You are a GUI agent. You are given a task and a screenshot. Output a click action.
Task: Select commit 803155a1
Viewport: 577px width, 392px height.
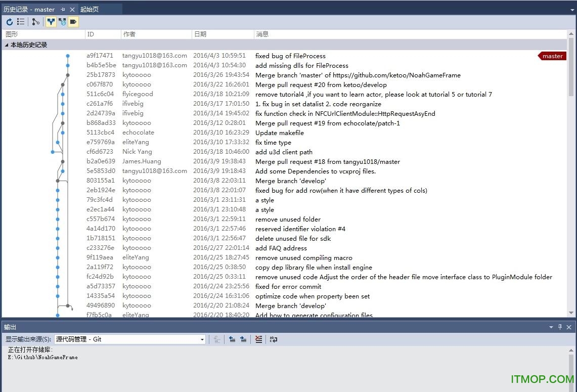284,181
